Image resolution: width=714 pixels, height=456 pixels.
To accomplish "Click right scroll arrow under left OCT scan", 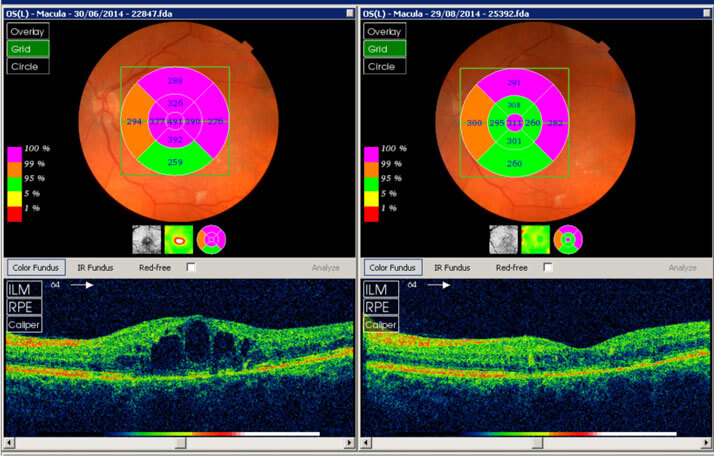I will click(x=349, y=442).
